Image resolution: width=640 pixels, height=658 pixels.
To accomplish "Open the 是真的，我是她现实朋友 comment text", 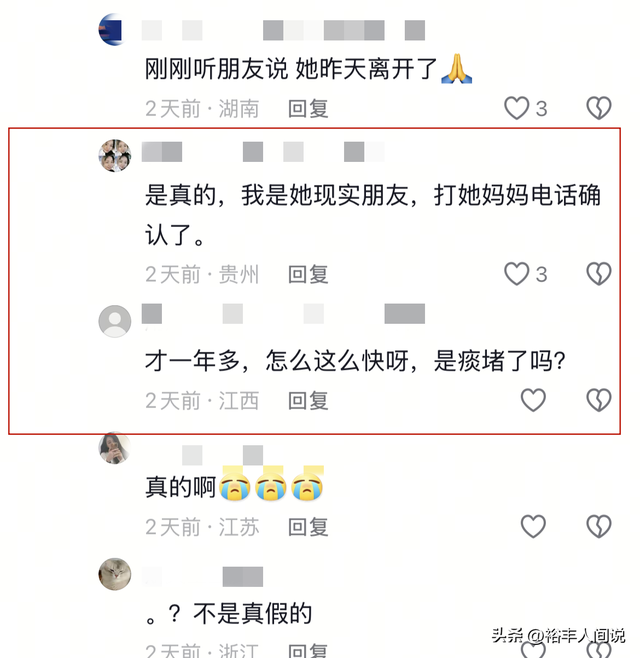I will coord(373,215).
